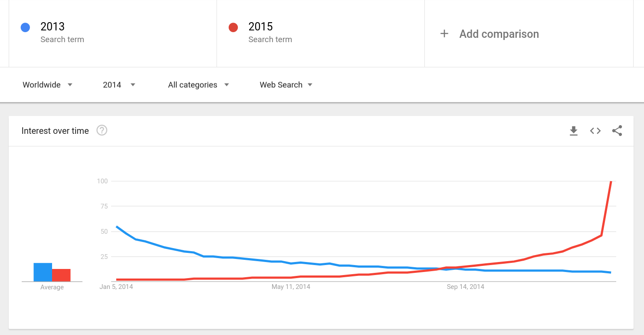Click the red line peak at 100
Viewport: 644px width, 335px height.
point(611,182)
